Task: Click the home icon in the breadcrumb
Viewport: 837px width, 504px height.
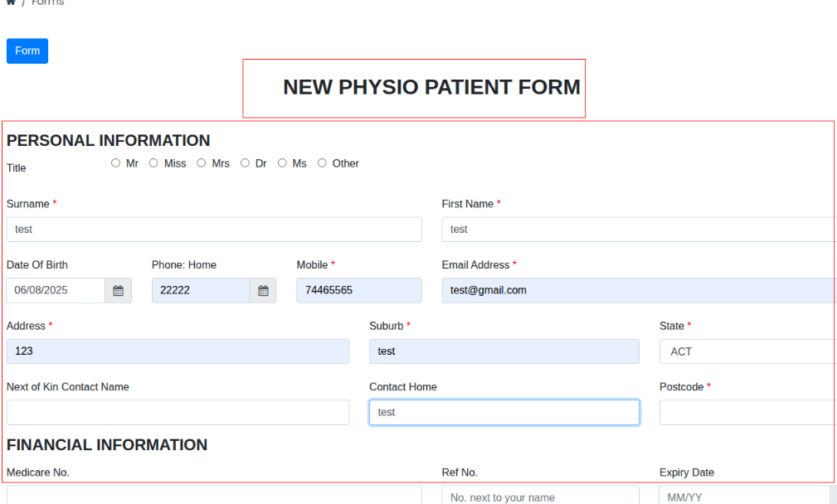Action: 11,2
